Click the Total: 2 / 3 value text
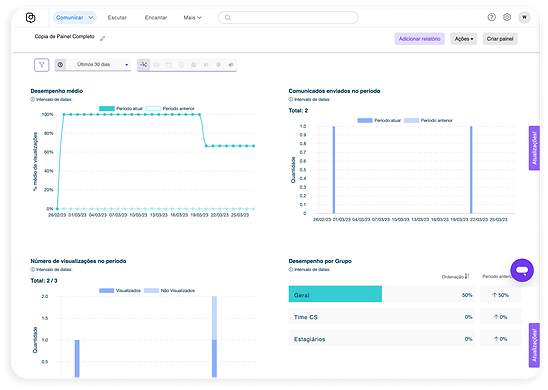The width and height of the screenshot is (548, 390). pos(44,281)
